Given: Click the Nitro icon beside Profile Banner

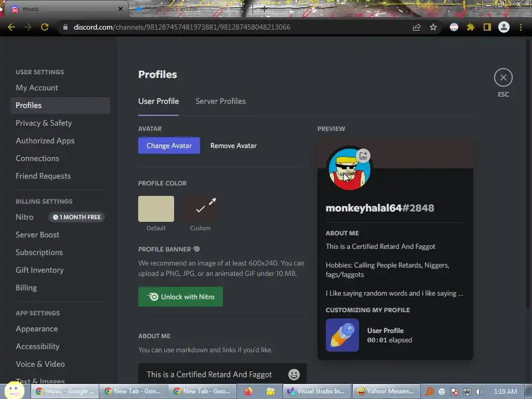Looking at the screenshot, I should click(196, 249).
